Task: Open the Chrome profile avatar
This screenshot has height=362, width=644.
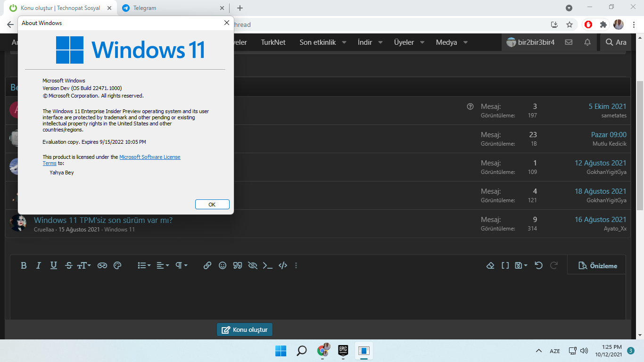Action: pyautogui.click(x=619, y=25)
